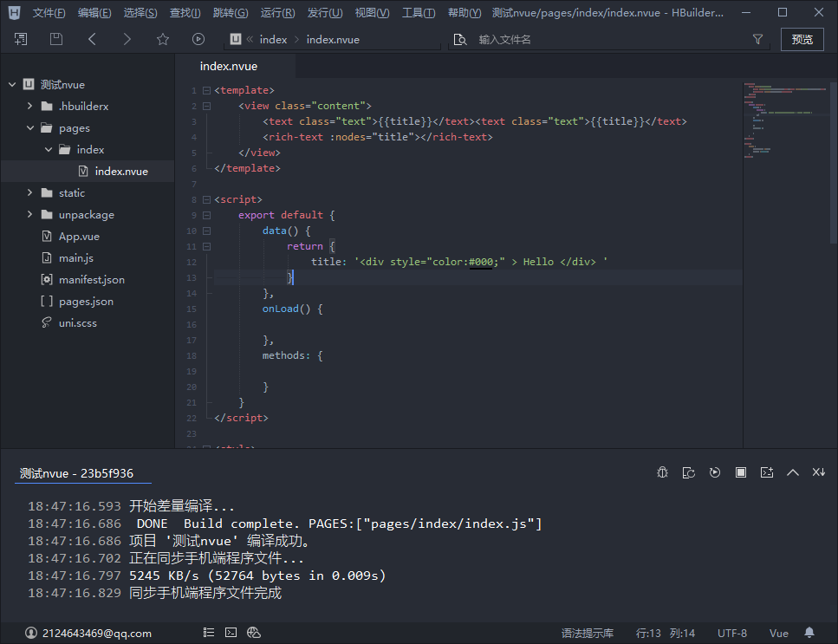Clear console output icon

[767, 472]
